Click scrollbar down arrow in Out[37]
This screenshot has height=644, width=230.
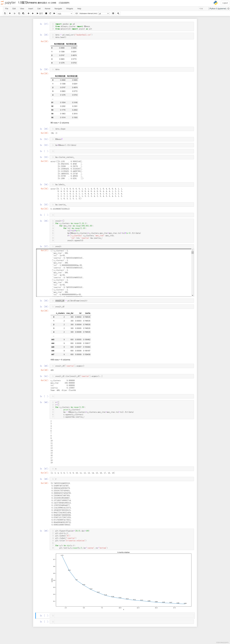tap(192, 295)
